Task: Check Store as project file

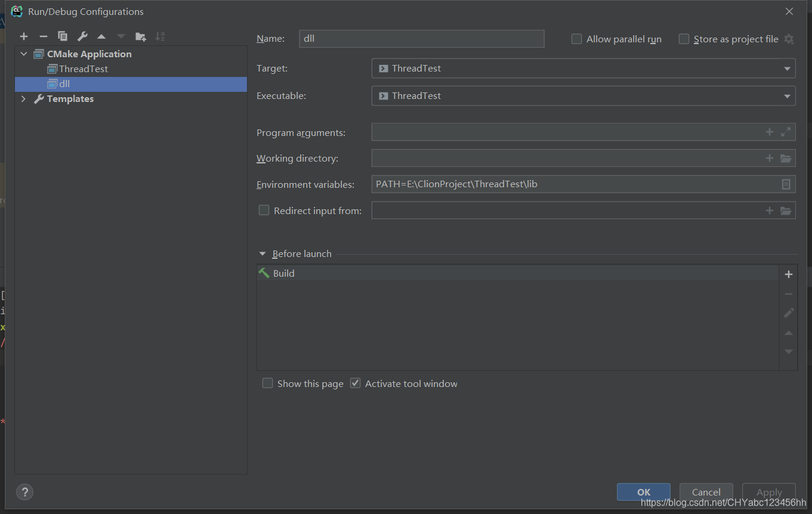Action: click(x=684, y=39)
